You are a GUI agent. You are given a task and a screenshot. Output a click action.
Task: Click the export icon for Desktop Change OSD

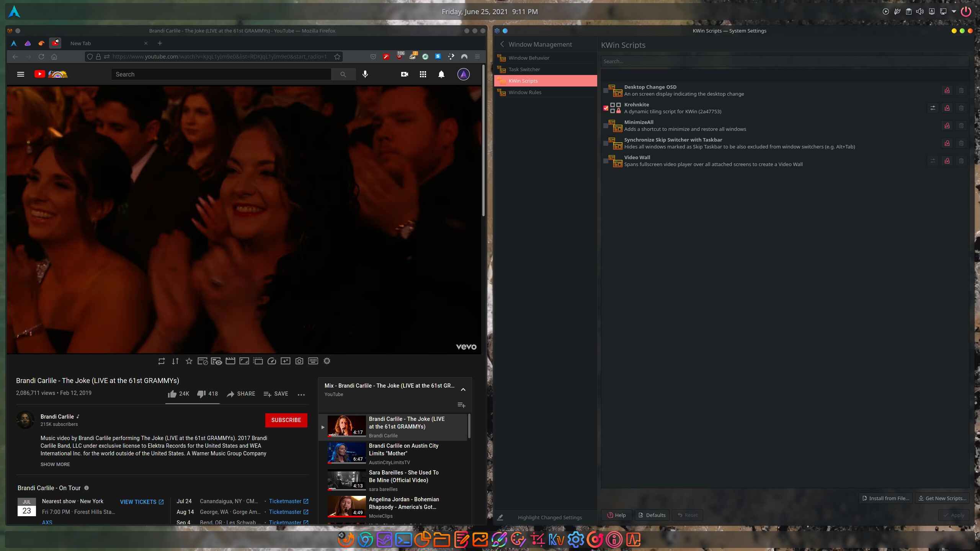point(947,91)
